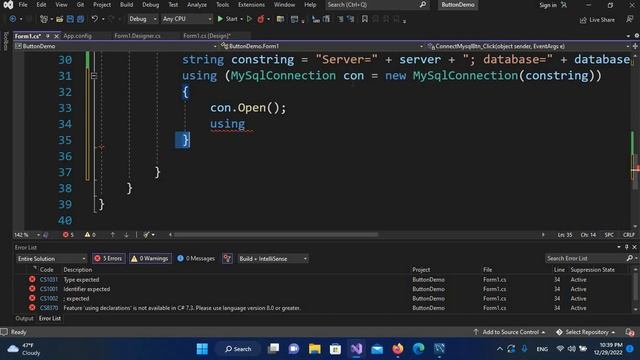Click Sign in button

tap(553, 5)
